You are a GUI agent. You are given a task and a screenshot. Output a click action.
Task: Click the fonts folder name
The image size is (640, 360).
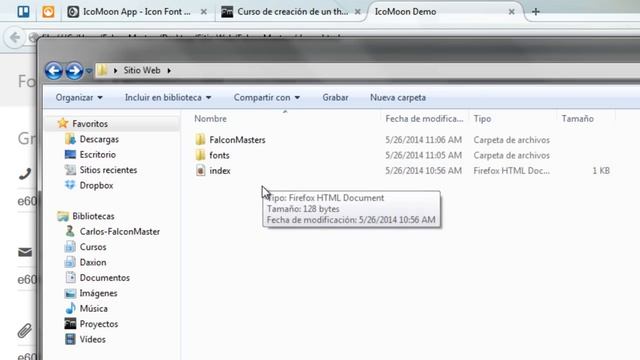tap(219, 156)
